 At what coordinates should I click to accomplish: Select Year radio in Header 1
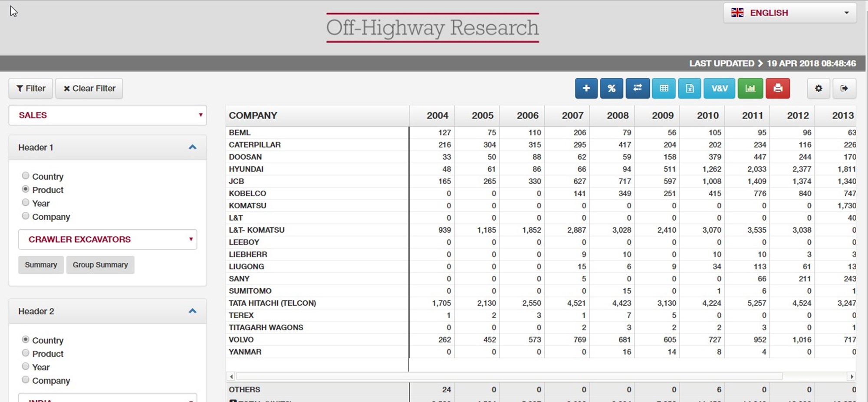(26, 203)
